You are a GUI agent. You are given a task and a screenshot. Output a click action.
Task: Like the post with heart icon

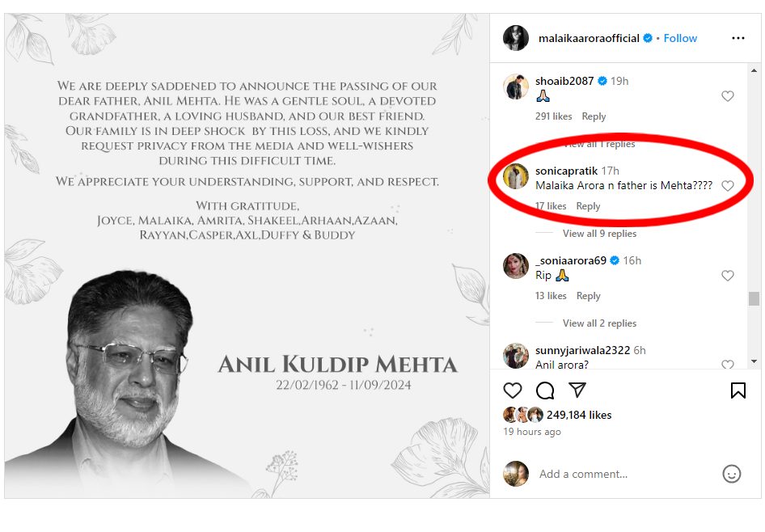coord(513,391)
